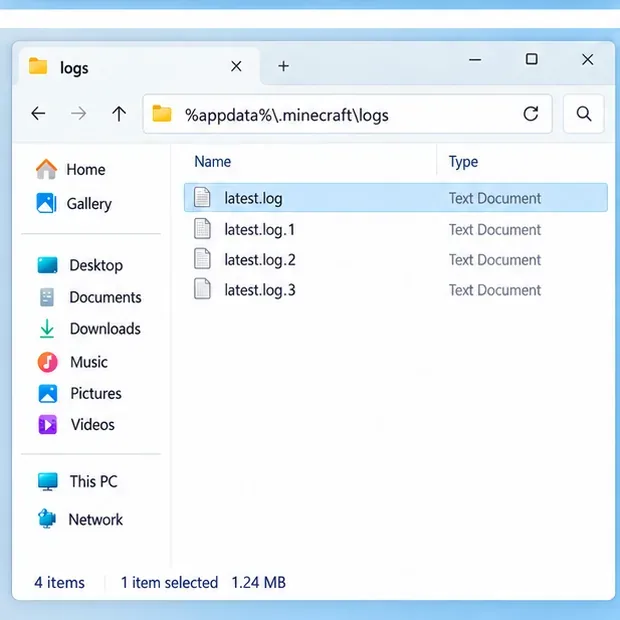The height and width of the screenshot is (620, 620).
Task: Open Documents in the sidebar
Action: (x=89, y=297)
